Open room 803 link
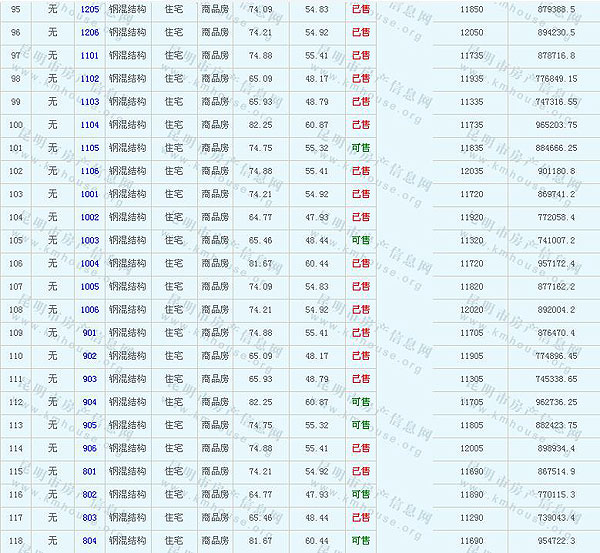Screen dimensions: 600x553 pyautogui.click(x=89, y=517)
